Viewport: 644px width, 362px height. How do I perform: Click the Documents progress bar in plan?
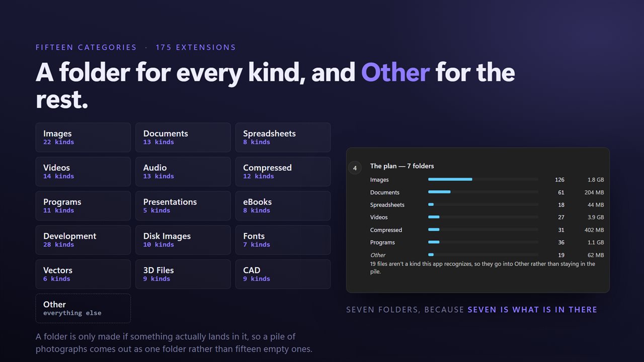click(x=483, y=192)
